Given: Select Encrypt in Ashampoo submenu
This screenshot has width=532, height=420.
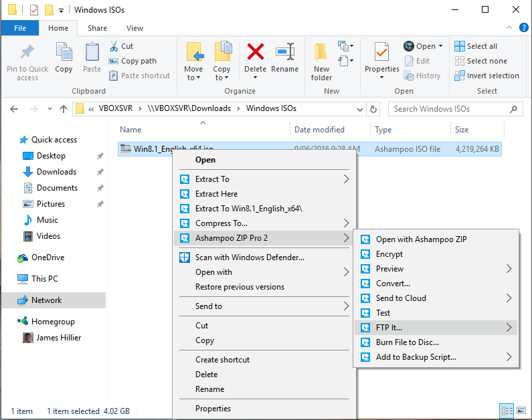Looking at the screenshot, I should [389, 254].
